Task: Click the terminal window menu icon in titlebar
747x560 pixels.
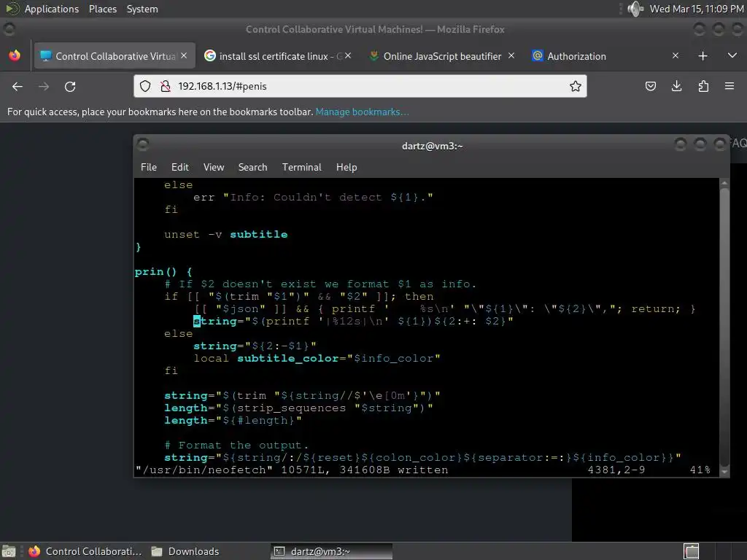Action: pyautogui.click(x=143, y=144)
